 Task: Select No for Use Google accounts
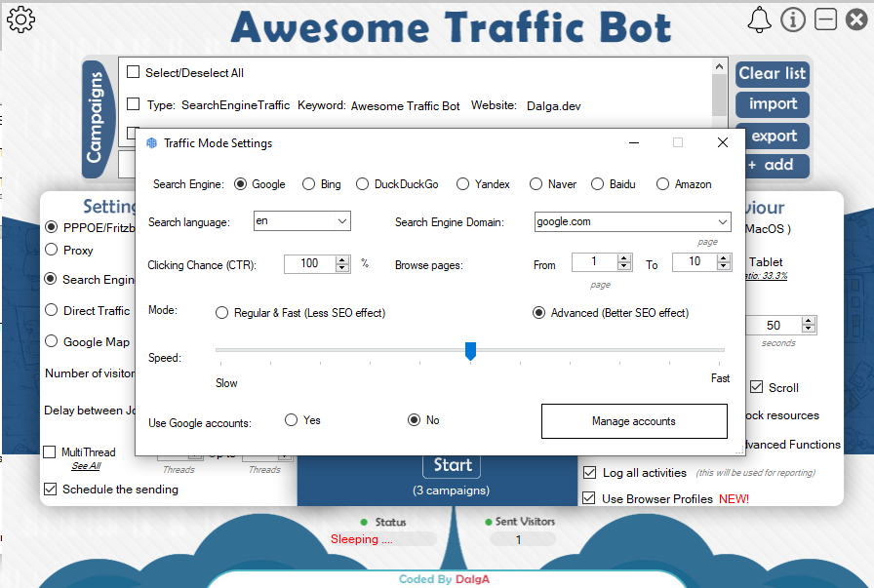(x=414, y=419)
